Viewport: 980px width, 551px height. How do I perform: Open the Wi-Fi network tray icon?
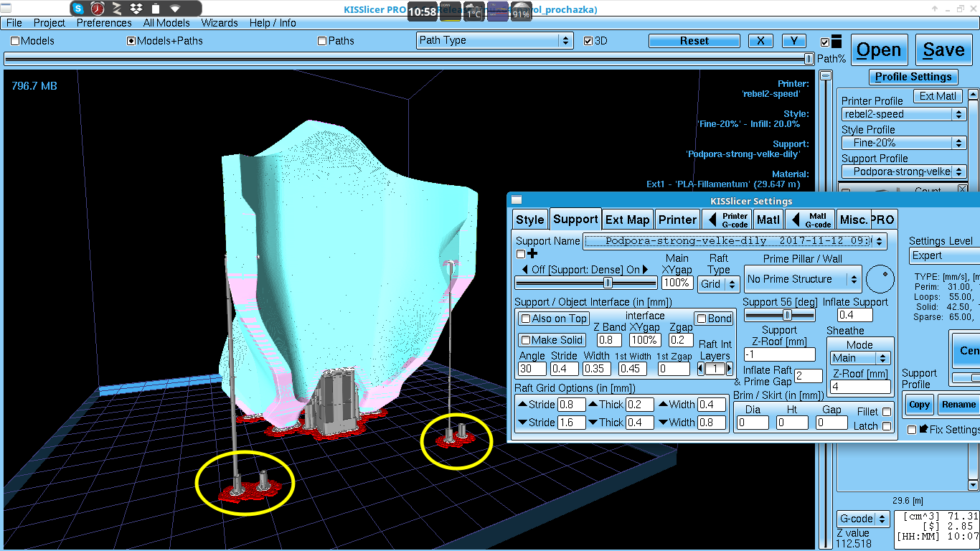[x=175, y=9]
